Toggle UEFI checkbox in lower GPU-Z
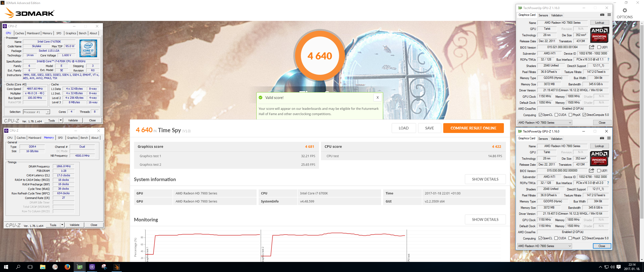Image resolution: width=644 pixels, height=272 pixels. pos(599,171)
